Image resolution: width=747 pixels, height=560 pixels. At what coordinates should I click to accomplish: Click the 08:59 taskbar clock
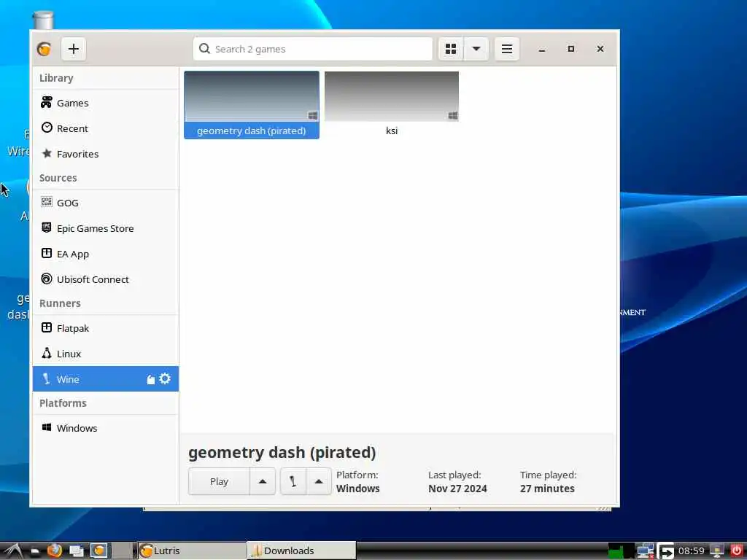692,551
